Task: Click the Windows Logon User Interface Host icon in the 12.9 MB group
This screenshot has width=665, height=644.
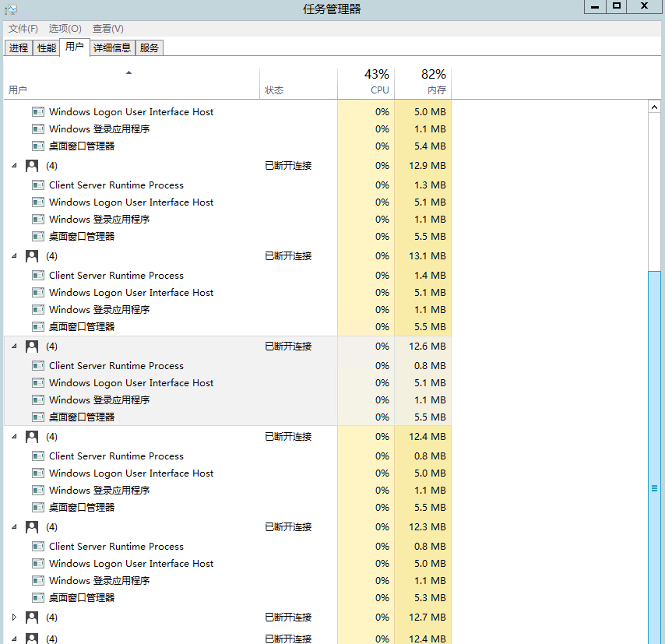Action: tap(38, 202)
